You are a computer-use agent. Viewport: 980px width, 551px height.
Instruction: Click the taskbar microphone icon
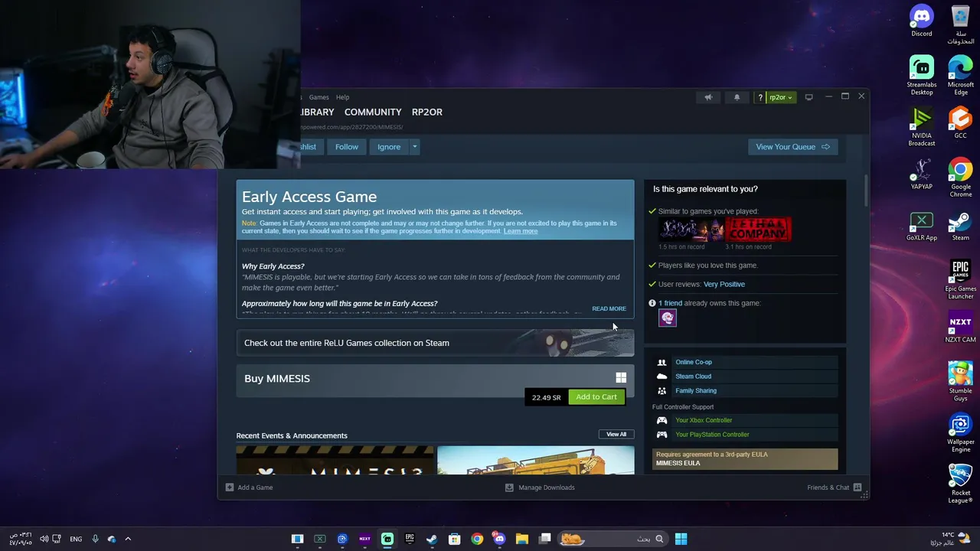[x=95, y=539]
